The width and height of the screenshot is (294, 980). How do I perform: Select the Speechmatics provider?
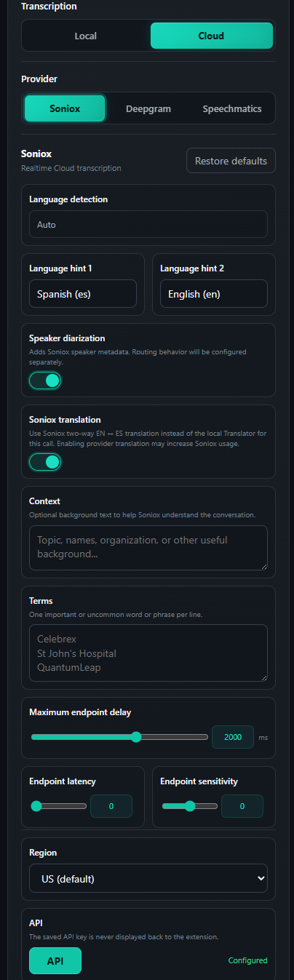(x=231, y=108)
